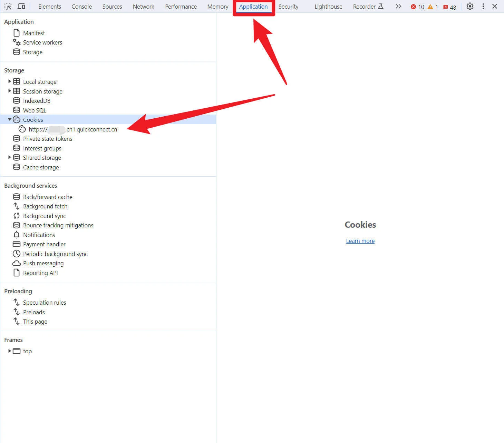Switch to the Console tab
This screenshot has width=504, height=443.
81,7
